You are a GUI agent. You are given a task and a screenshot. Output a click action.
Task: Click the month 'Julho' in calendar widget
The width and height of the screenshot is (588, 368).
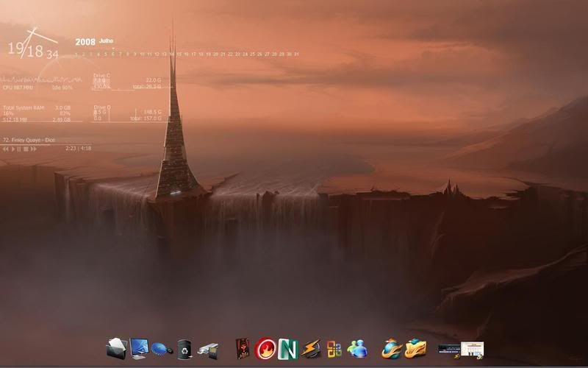(106, 40)
